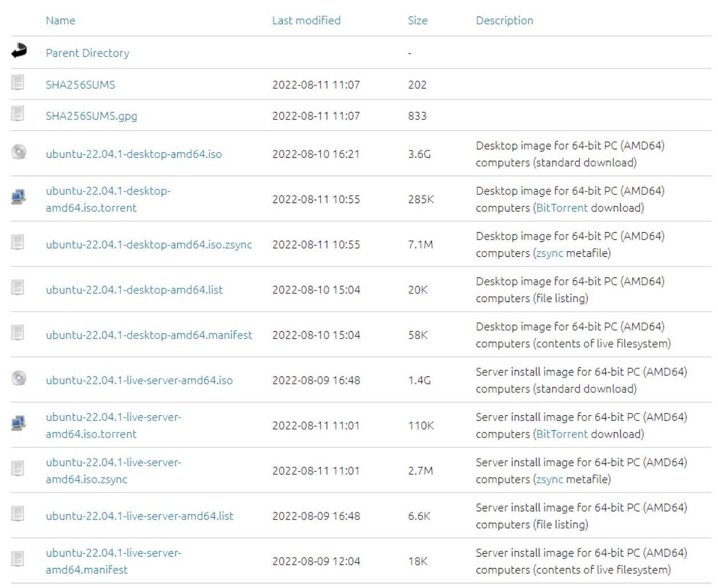Download ubuntu-22.04.1-live-server-amd64.iso
The width and height of the screenshot is (718, 588).
(x=140, y=380)
